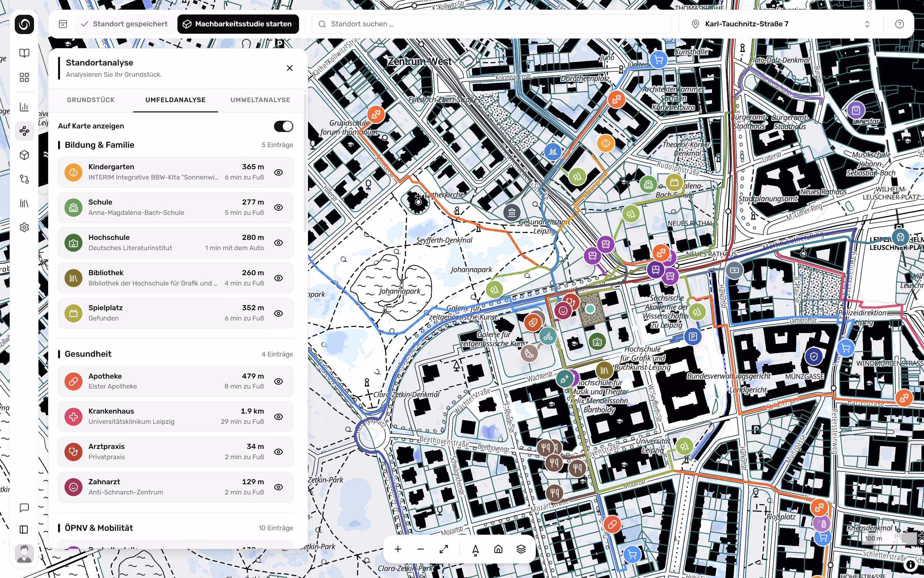This screenshot has height=578, width=924.
Task: Toggle the sidebar panel layout icon
Action: [x=24, y=530]
